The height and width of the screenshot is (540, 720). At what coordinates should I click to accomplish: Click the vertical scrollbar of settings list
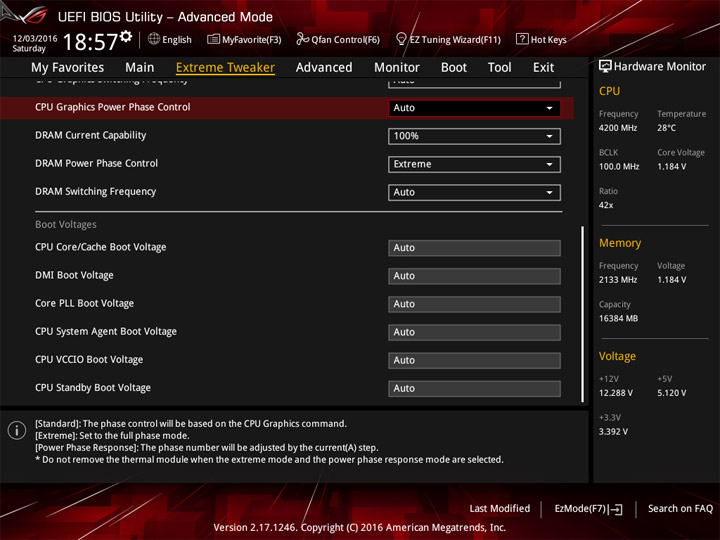click(x=583, y=314)
